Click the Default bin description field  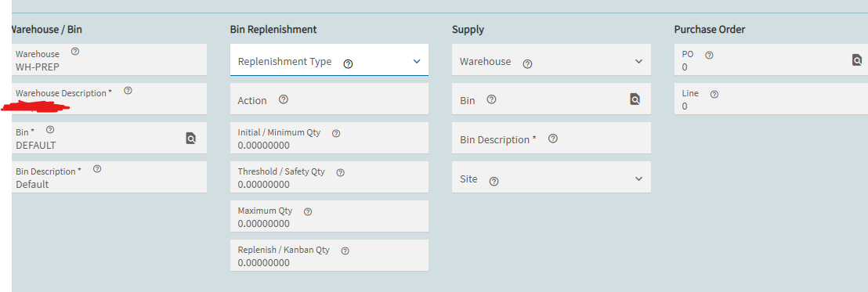(x=109, y=177)
